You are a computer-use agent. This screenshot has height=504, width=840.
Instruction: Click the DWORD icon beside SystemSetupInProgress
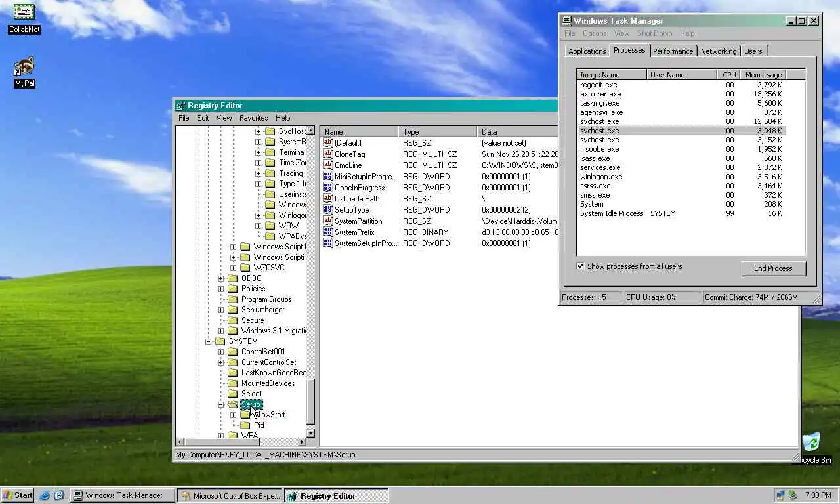(x=328, y=243)
